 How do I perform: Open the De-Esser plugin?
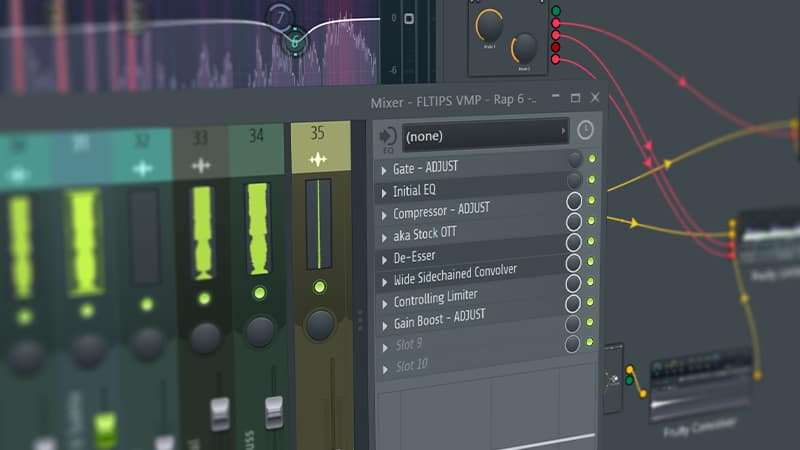click(414, 257)
